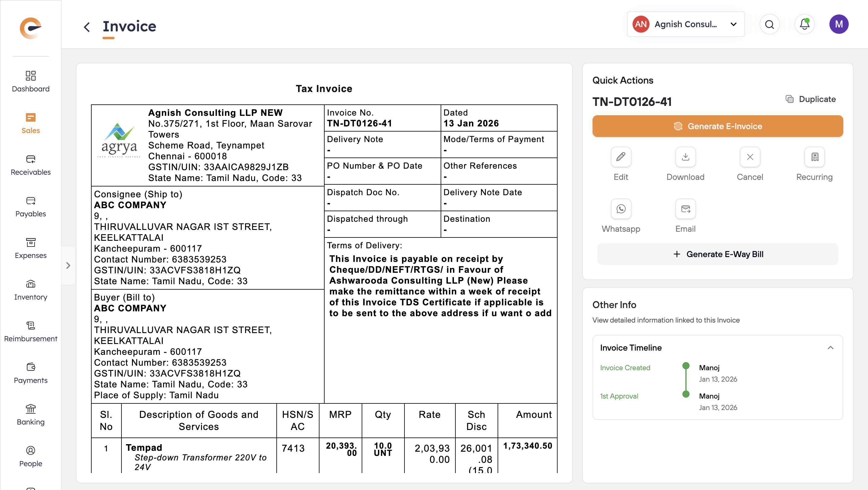The height and width of the screenshot is (490, 868).
Task: Open Agnish Consul company dropdown
Action: pyautogui.click(x=685, y=24)
